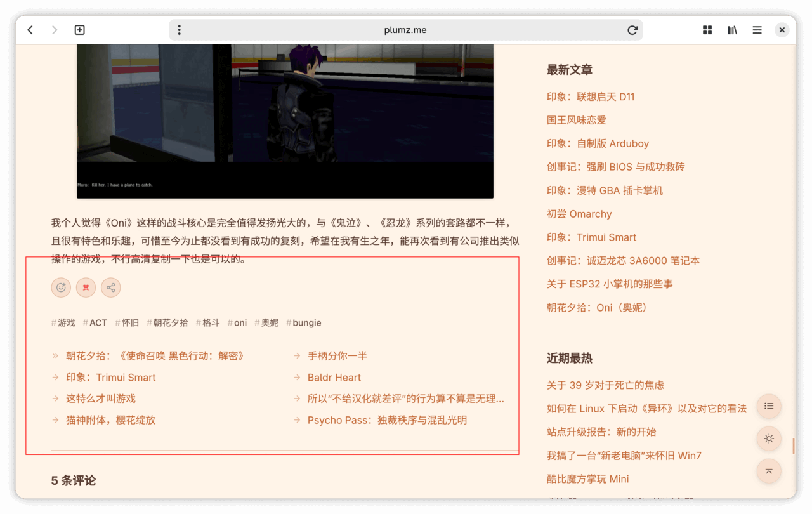Screen dimensions: 812x514
Task: Open the browser hamburger menu
Action: click(757, 30)
